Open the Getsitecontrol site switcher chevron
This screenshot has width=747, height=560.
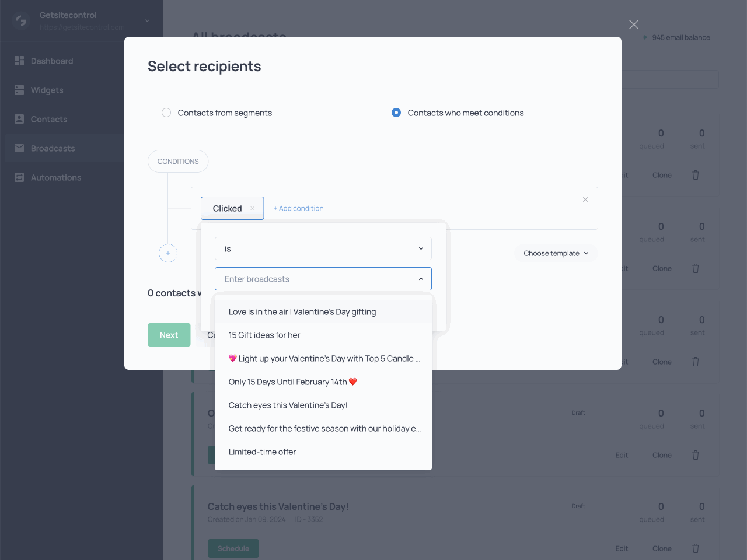coord(147,20)
